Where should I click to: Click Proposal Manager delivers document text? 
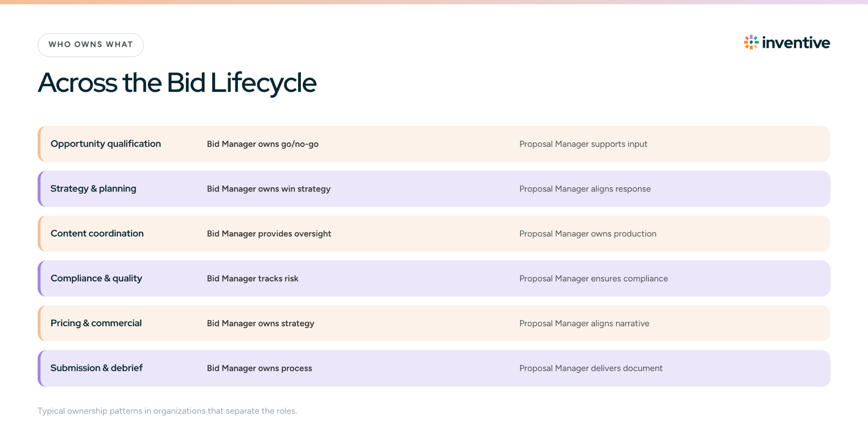(x=591, y=368)
